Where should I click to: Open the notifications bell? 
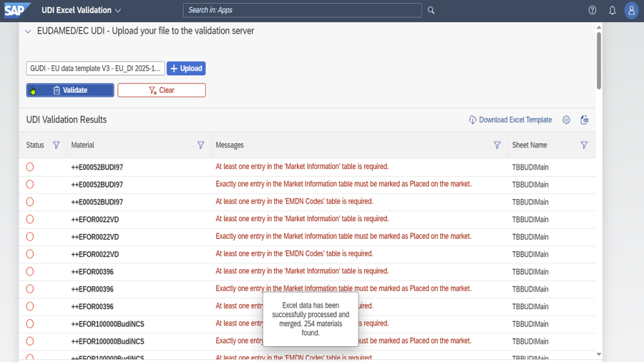click(613, 10)
